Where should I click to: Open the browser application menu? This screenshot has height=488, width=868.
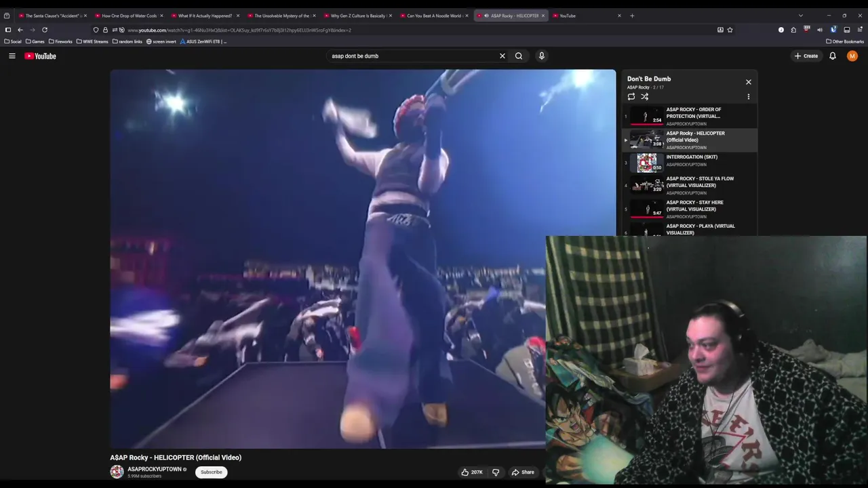[x=861, y=30]
